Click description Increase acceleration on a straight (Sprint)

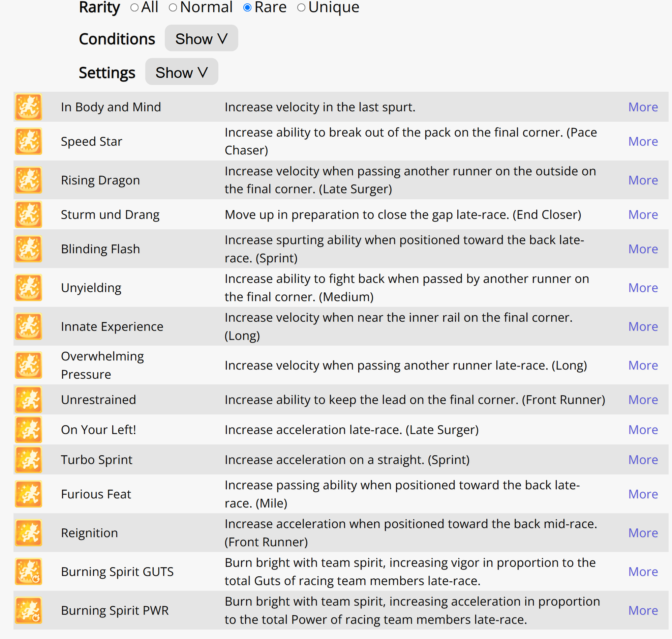point(347,460)
